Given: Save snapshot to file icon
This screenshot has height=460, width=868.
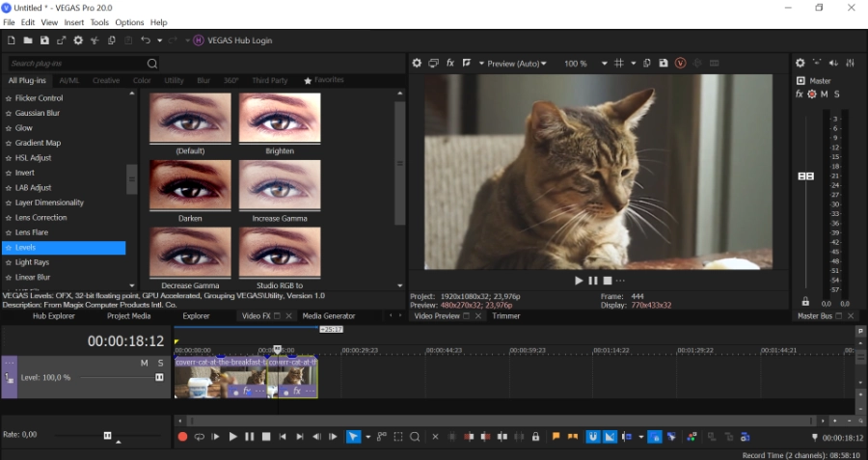Looking at the screenshot, I should coord(664,63).
